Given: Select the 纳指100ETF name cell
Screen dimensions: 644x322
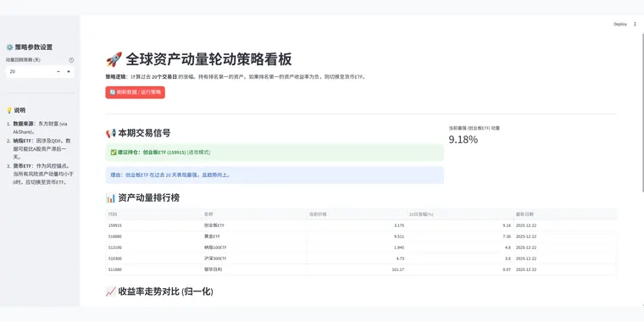Looking at the screenshot, I should point(254,247).
